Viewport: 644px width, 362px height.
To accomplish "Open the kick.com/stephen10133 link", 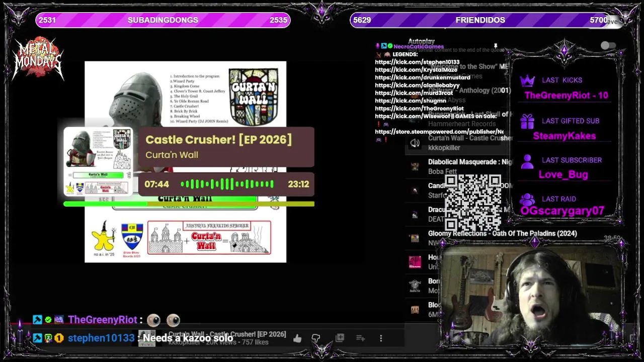I will point(417,62).
